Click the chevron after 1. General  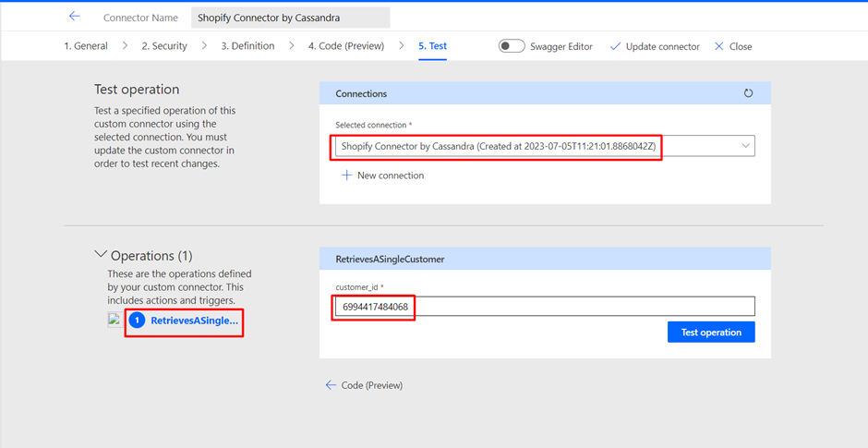click(x=125, y=46)
